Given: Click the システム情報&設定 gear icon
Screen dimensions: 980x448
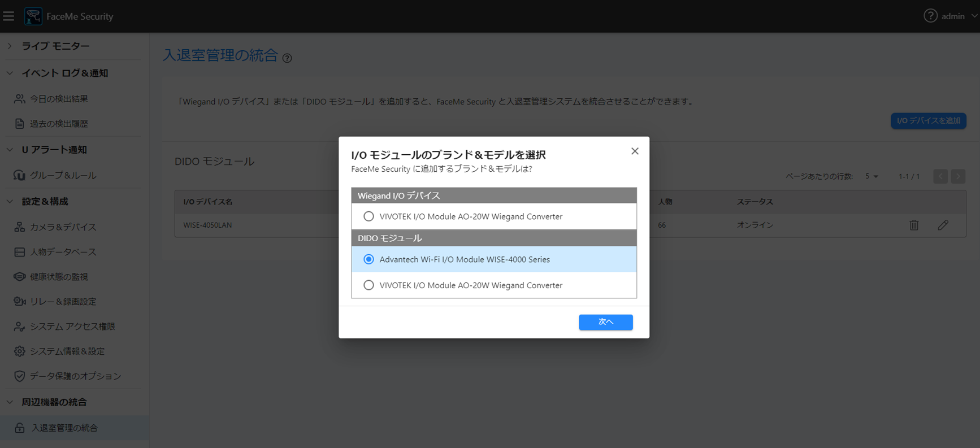Looking at the screenshot, I should [x=20, y=351].
